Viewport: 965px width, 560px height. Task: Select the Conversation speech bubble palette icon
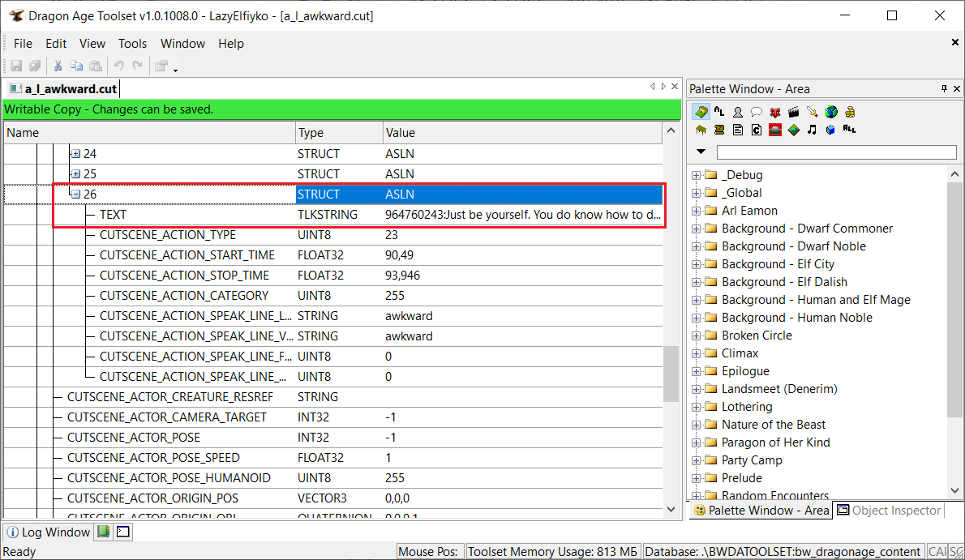(757, 112)
